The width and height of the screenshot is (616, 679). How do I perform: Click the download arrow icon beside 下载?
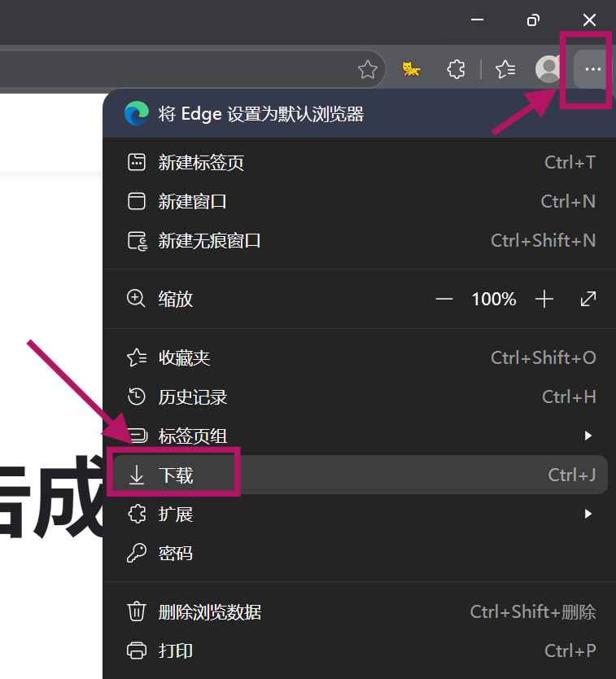[137, 475]
